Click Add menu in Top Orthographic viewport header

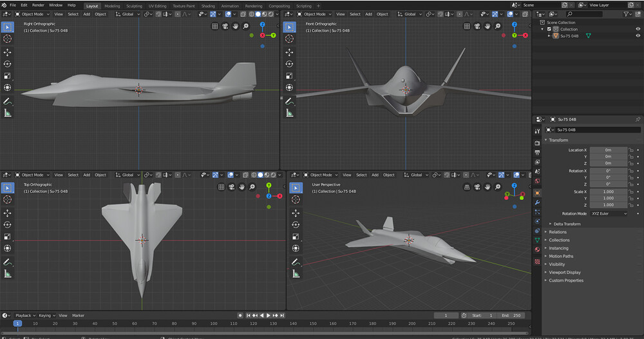point(86,175)
